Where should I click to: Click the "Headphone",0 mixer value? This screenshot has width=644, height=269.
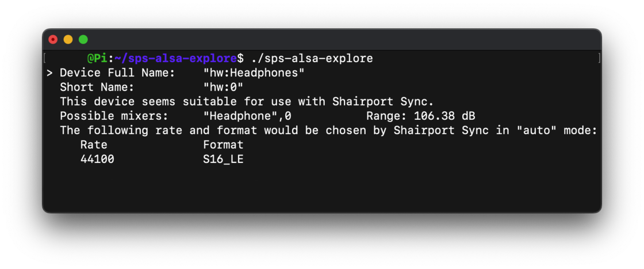[x=247, y=116]
